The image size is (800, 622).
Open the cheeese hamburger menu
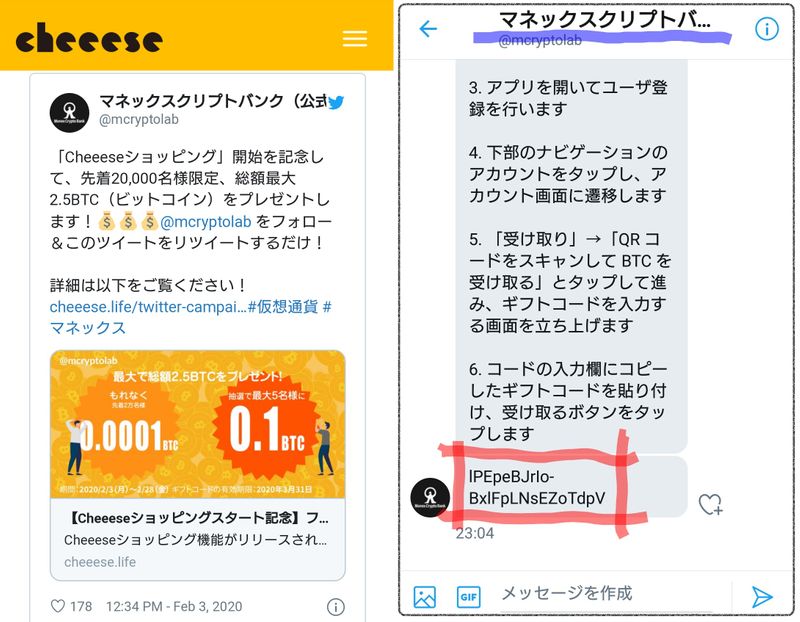click(x=355, y=38)
